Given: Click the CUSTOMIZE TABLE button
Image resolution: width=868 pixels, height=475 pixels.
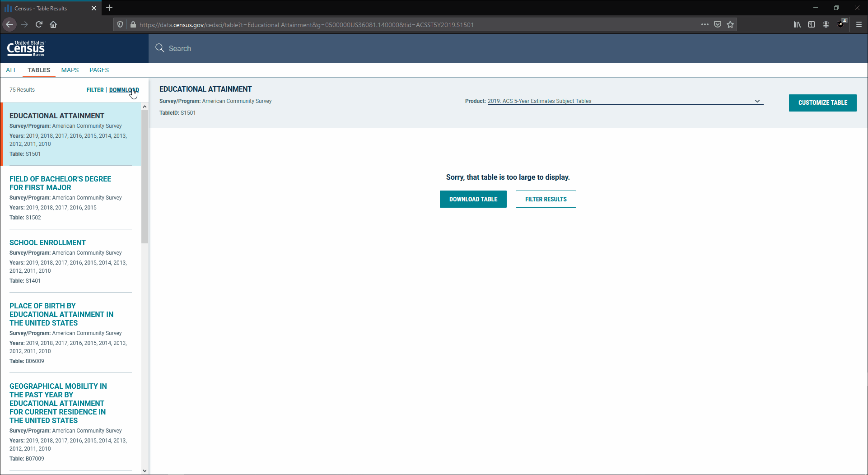Looking at the screenshot, I should tap(822, 103).
